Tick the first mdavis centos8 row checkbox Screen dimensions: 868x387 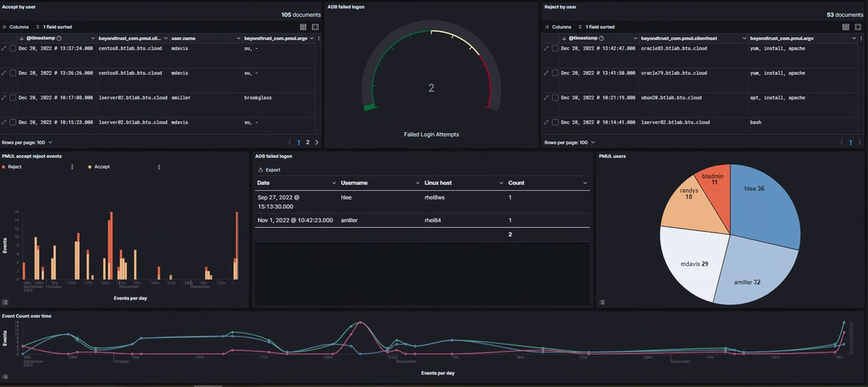click(12, 49)
